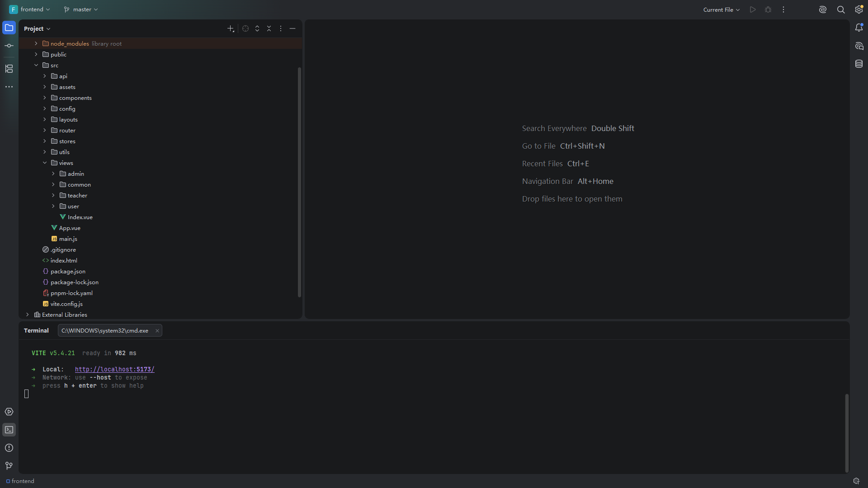Expand the node_modules folder

36,44
